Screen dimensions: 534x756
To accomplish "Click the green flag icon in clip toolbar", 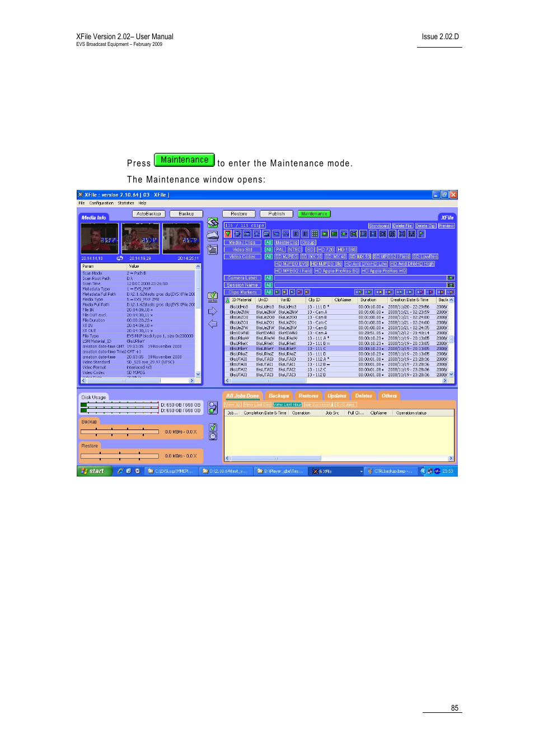I will [x=421, y=234].
